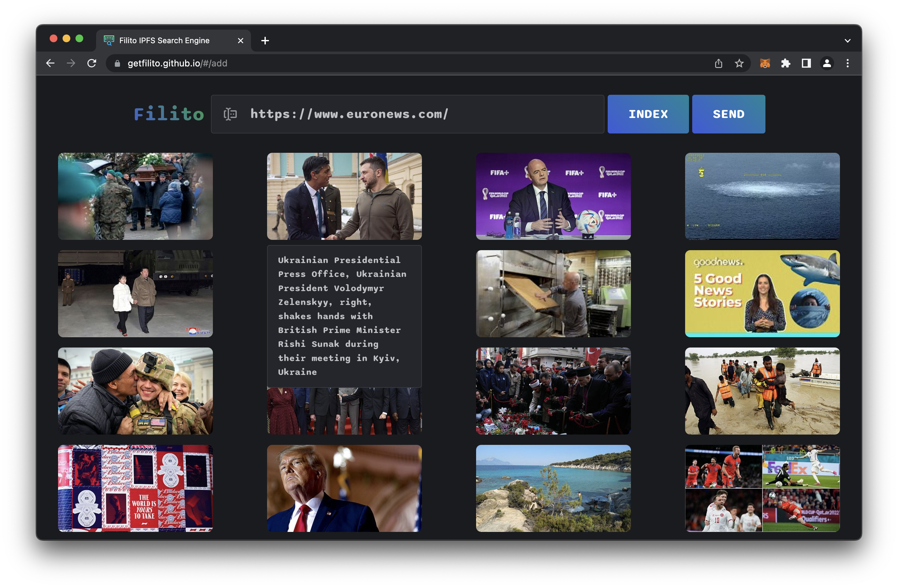The height and width of the screenshot is (588, 898).
Task: Click the SEND button
Action: 728,114
